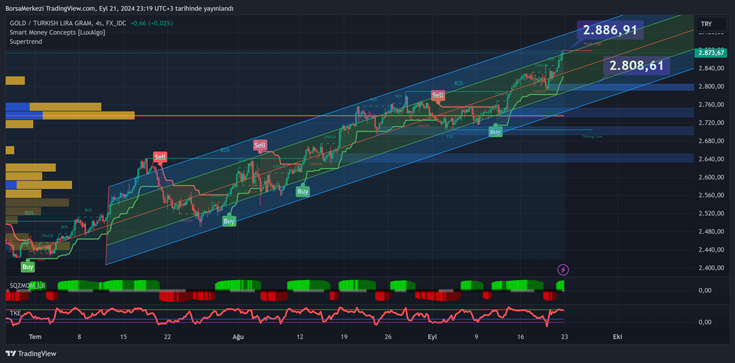Viewport: 735px width, 363px height.
Task: Click the 2.640,00 price axis label
Action: point(710,159)
